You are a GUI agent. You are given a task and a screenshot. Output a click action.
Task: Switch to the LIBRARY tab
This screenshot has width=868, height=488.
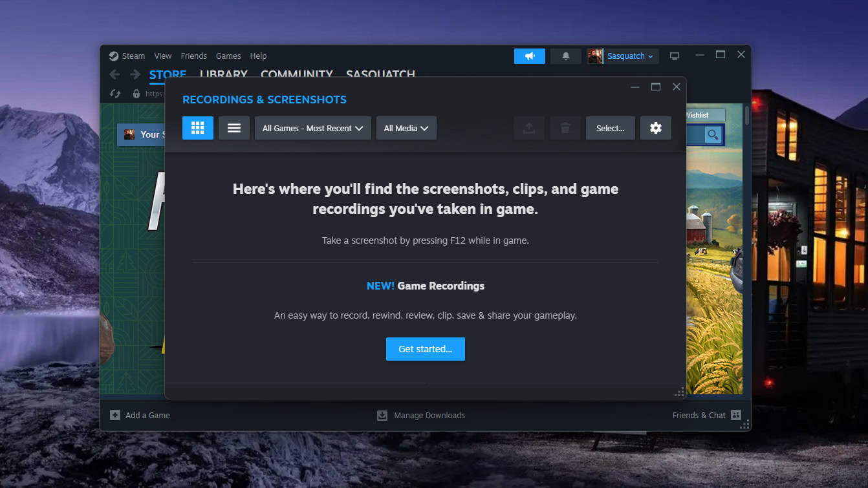[224, 74]
